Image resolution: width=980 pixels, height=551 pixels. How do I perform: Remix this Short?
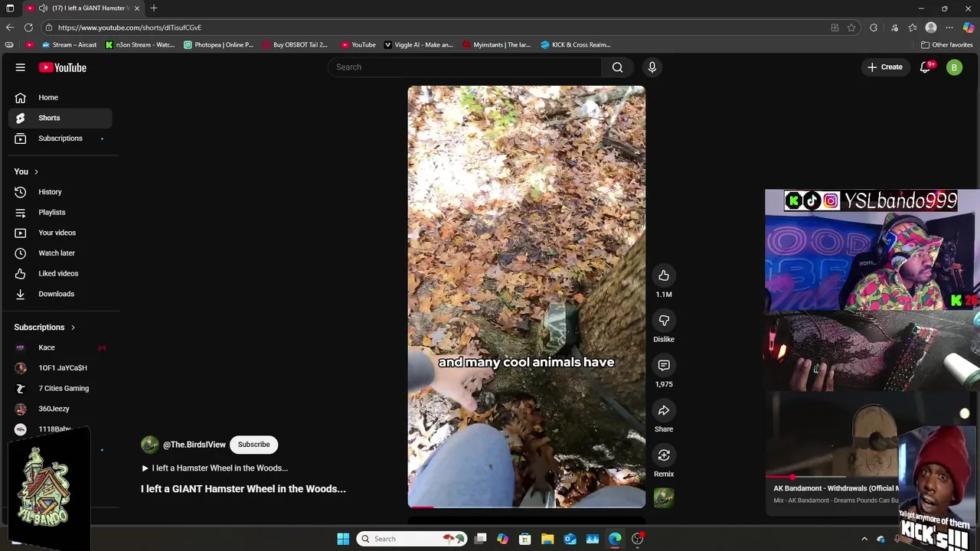[x=664, y=455]
